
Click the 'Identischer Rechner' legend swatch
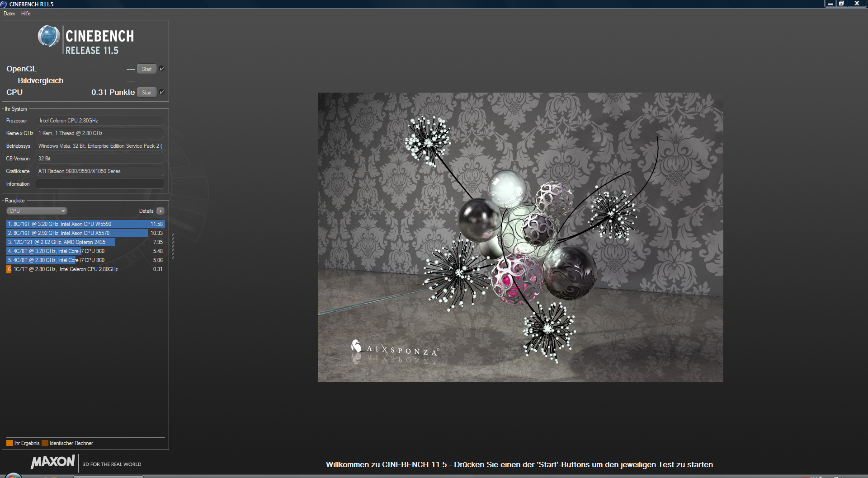45,443
